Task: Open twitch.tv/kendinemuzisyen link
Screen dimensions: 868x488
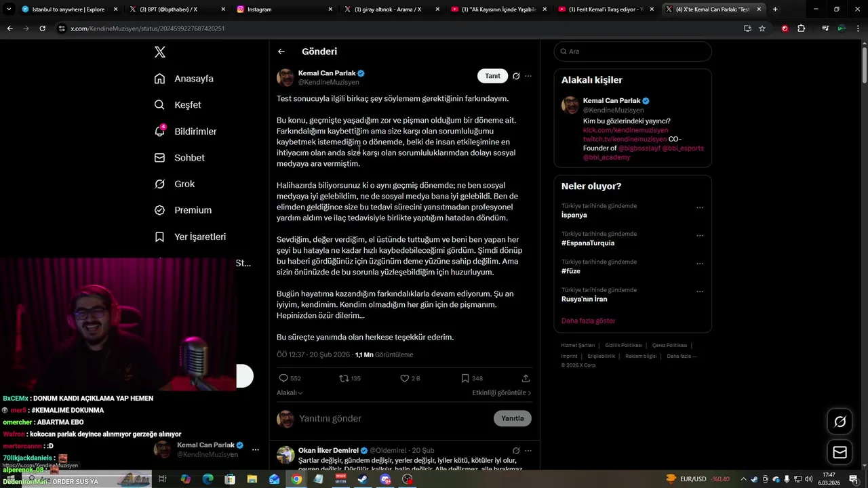Action: [x=625, y=139]
